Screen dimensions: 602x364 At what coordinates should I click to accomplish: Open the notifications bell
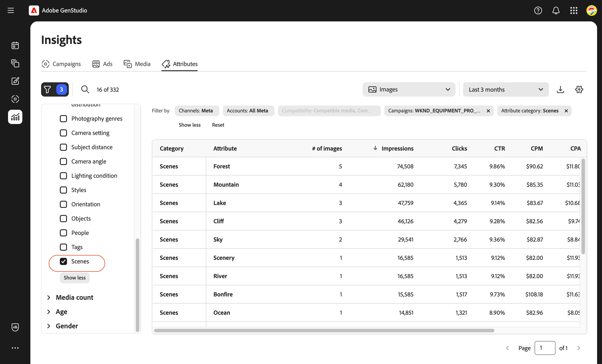[x=556, y=10]
